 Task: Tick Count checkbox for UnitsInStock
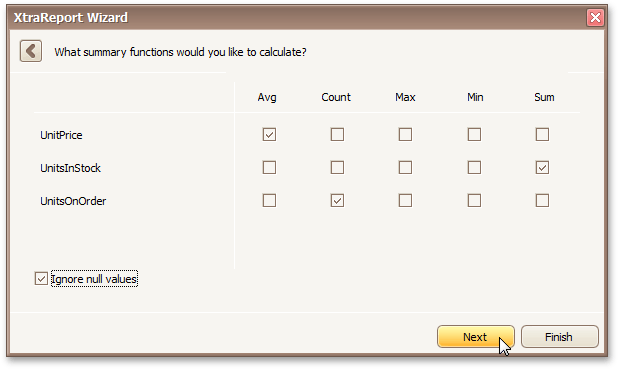[x=337, y=168]
